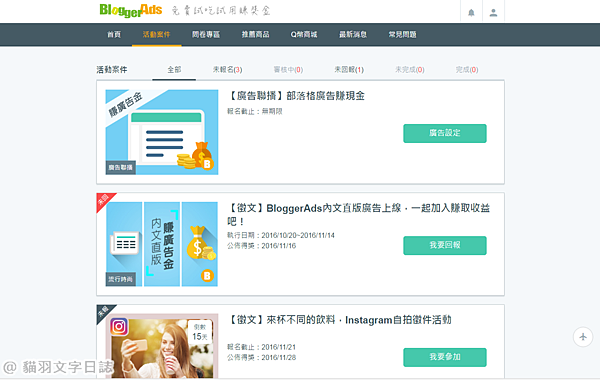Open 問卷專區 navigation item
Image resolution: width=600 pixels, height=380 pixels.
coord(206,34)
